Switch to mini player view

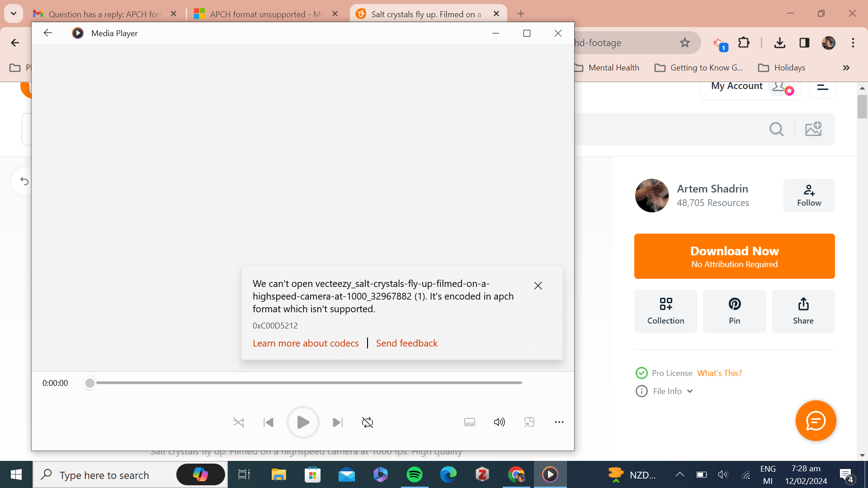pos(529,422)
